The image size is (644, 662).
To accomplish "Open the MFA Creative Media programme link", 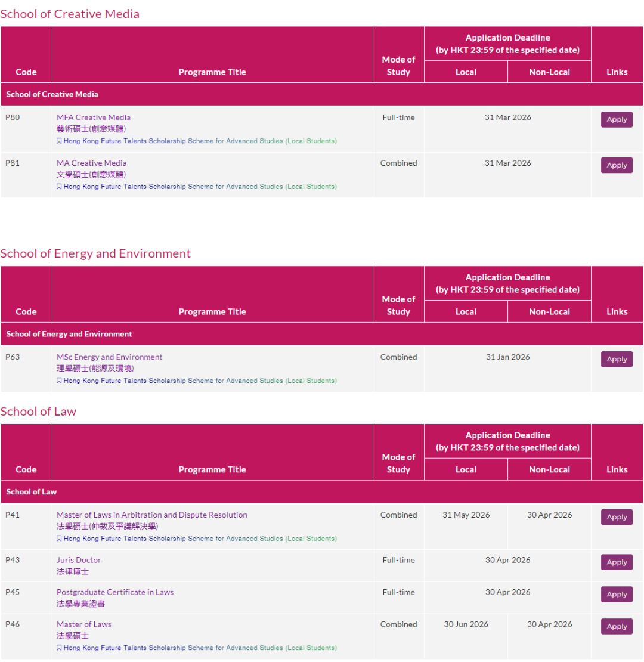I will tap(94, 117).
